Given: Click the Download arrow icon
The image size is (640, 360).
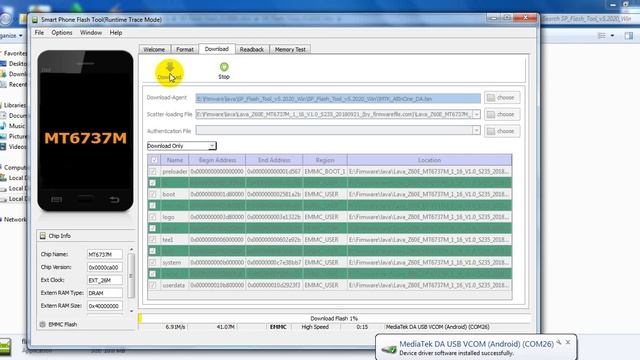Looking at the screenshot, I should [169, 67].
